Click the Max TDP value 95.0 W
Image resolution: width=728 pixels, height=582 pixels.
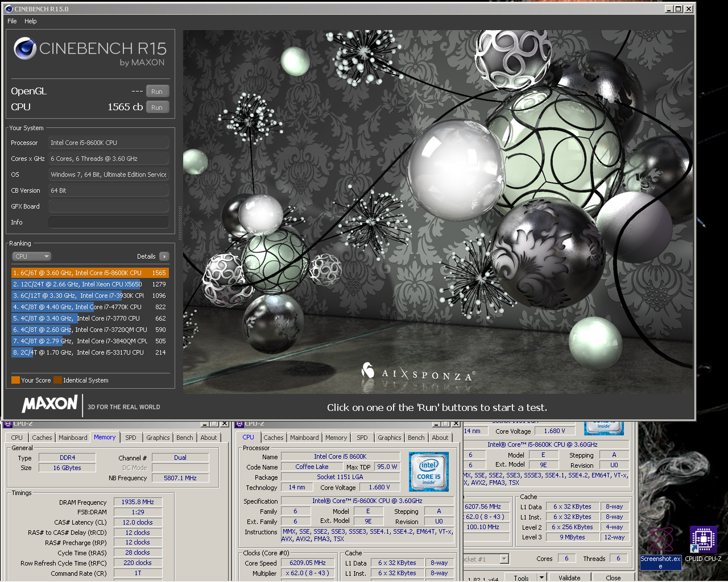[387, 467]
